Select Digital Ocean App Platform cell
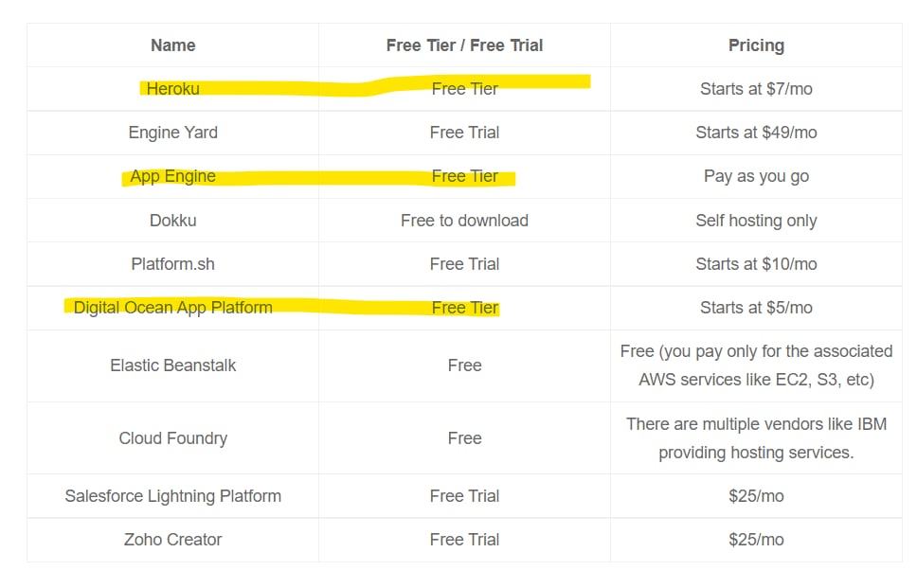917x588 pixels. 173,308
